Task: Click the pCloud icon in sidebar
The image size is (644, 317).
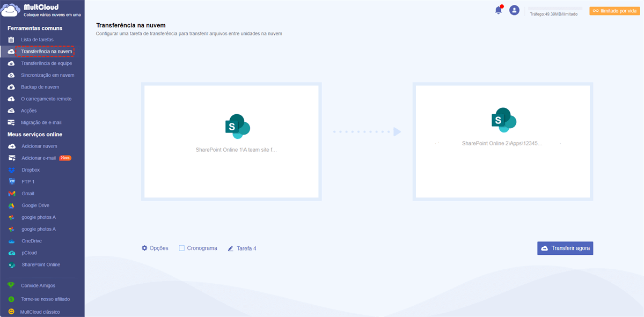Action: (x=12, y=253)
